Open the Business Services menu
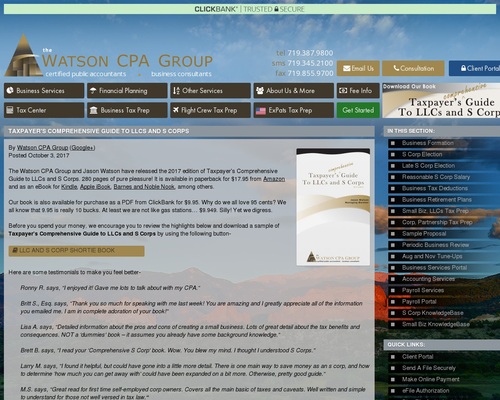The width and height of the screenshot is (500, 400). pos(44,91)
